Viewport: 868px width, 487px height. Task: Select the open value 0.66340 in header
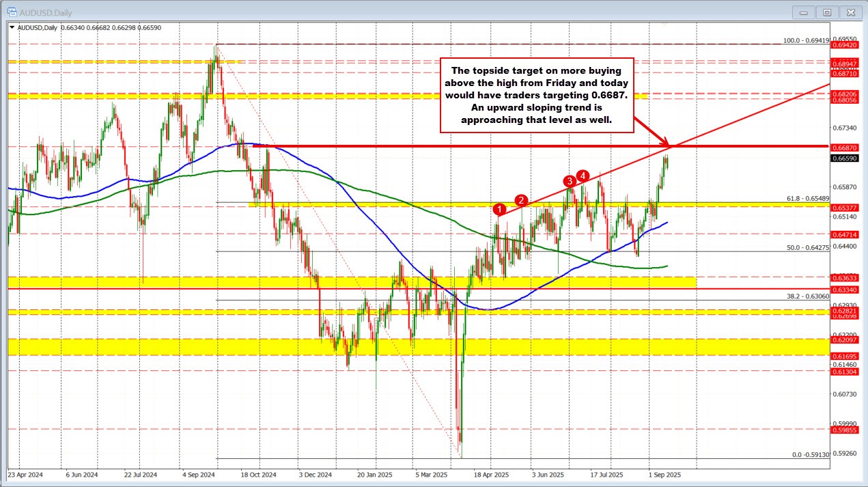point(73,27)
